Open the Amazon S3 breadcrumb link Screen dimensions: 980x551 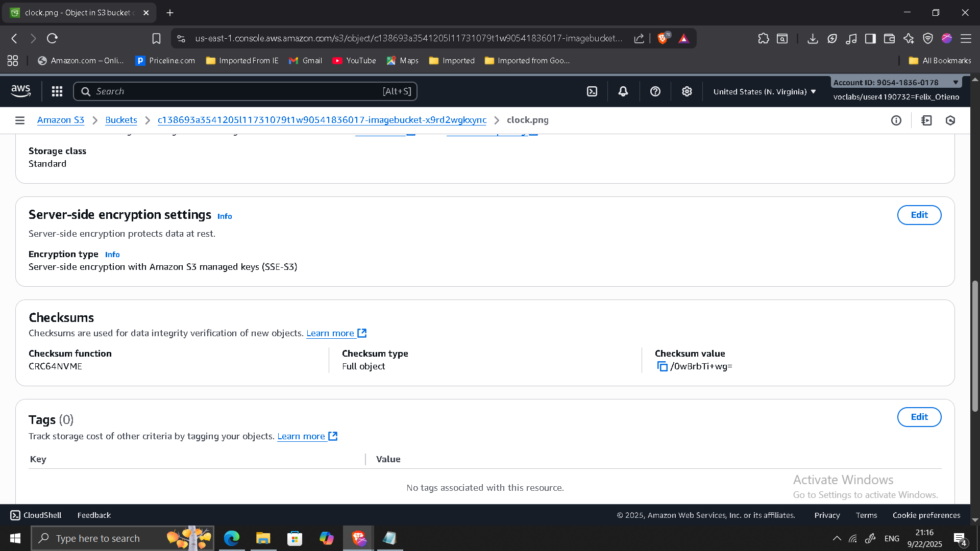tap(60, 120)
